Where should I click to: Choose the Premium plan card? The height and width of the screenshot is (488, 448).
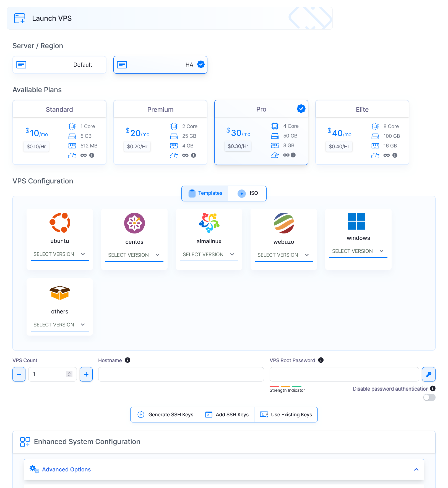160,132
